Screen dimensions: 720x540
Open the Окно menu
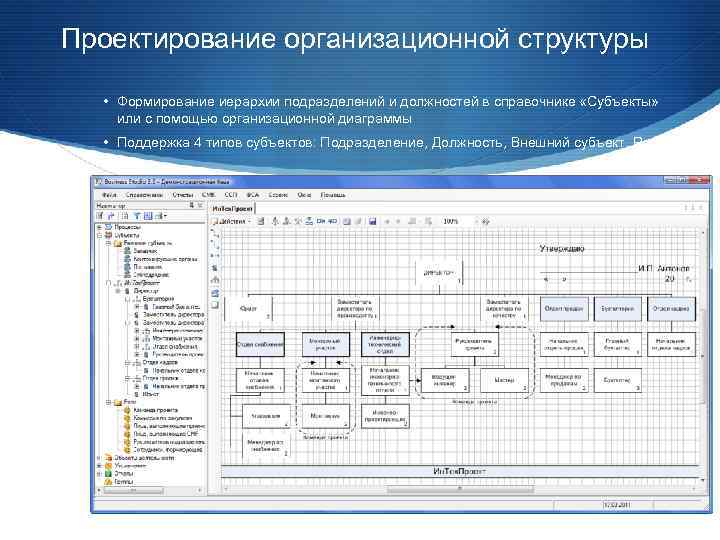(x=304, y=195)
